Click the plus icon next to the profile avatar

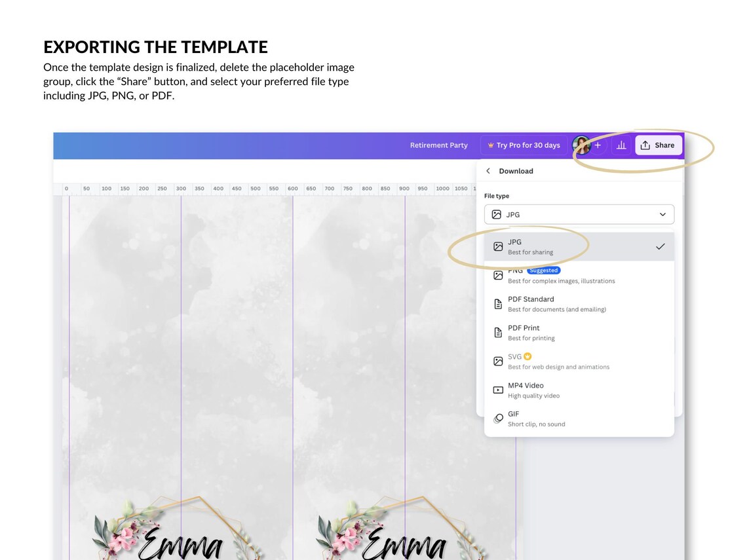(598, 145)
